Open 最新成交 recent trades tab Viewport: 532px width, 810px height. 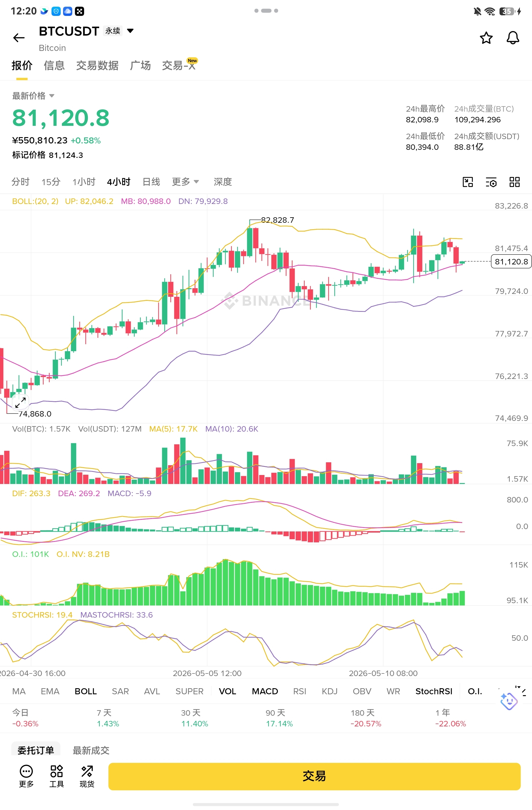[91, 750]
